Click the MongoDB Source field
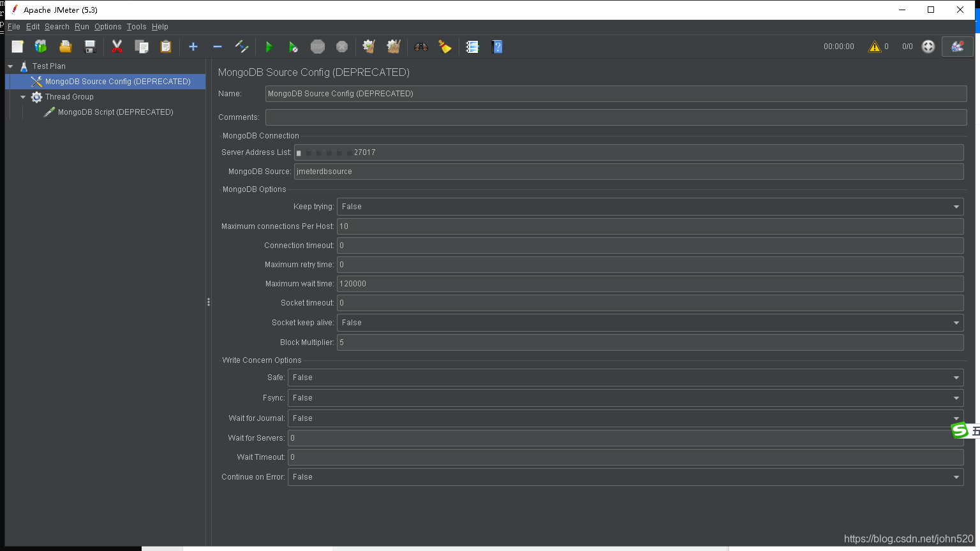 (629, 172)
